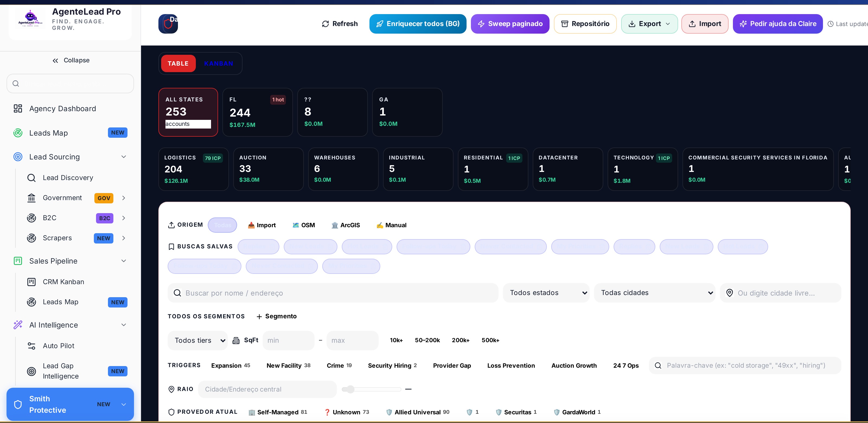868x423 pixels.
Task: Select the LOGISTICS segment card
Action: coord(193,169)
